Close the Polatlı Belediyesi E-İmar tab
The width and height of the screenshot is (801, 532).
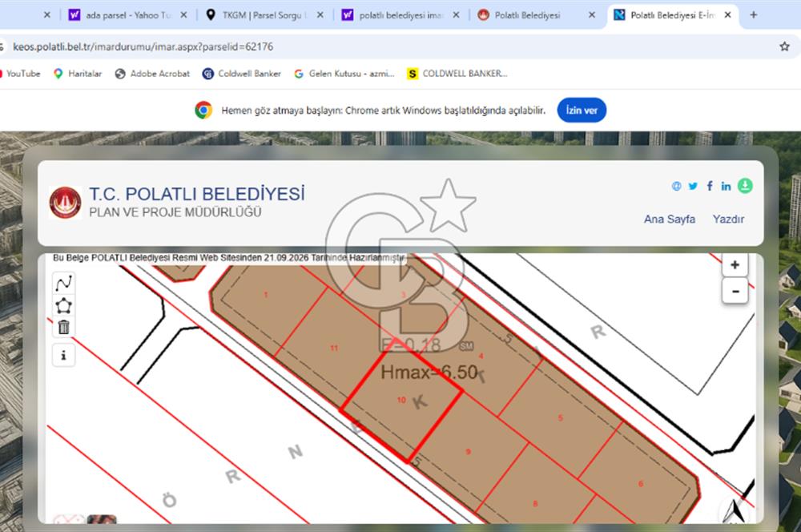click(x=727, y=15)
